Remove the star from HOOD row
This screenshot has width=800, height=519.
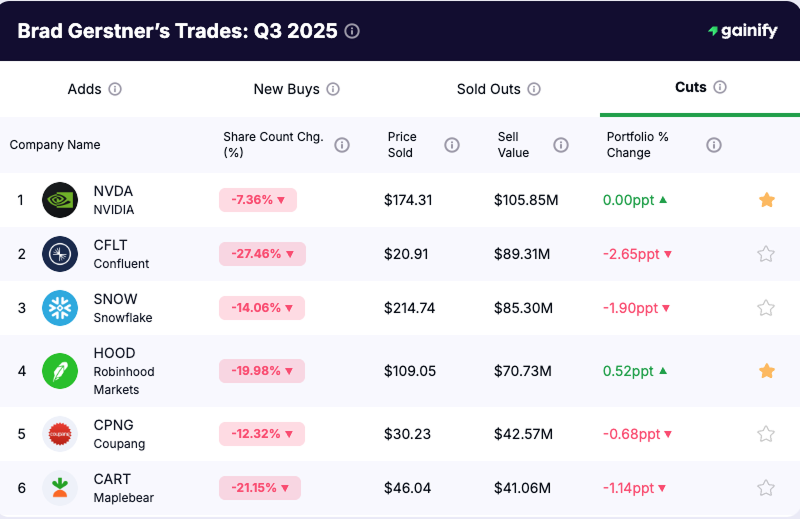767,371
